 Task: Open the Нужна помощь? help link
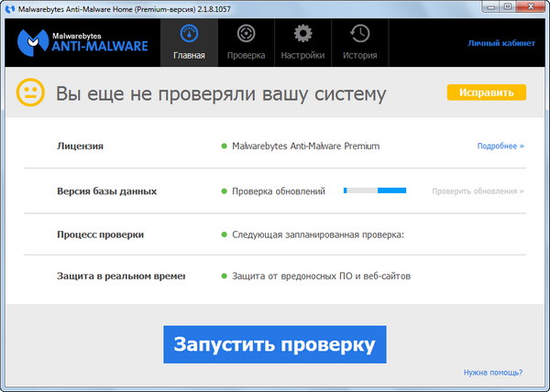point(493,373)
